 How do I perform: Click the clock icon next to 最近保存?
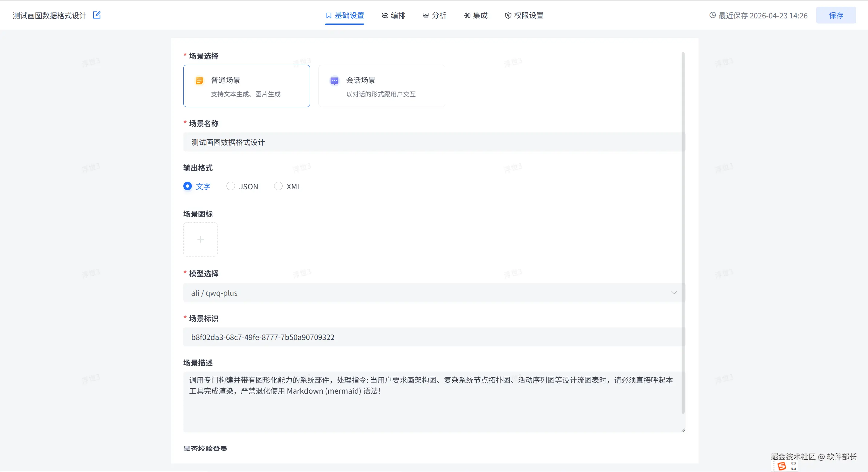(x=712, y=15)
